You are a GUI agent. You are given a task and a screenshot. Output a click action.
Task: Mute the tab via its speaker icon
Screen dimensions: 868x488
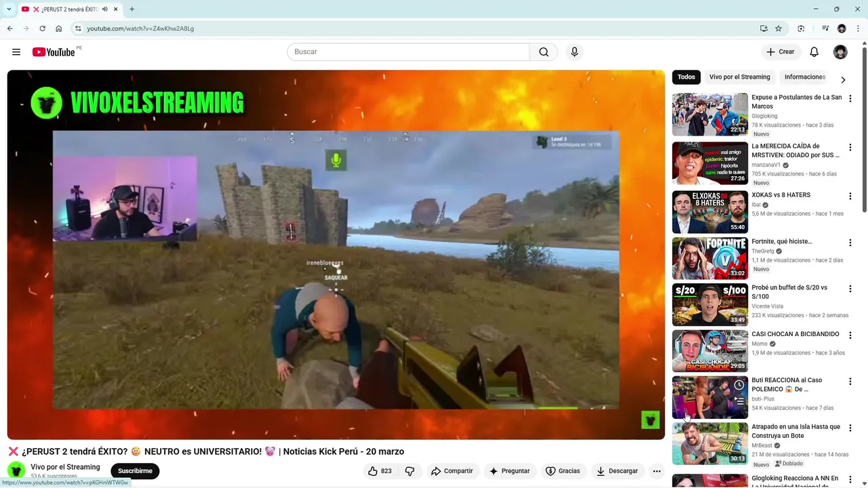105,9
